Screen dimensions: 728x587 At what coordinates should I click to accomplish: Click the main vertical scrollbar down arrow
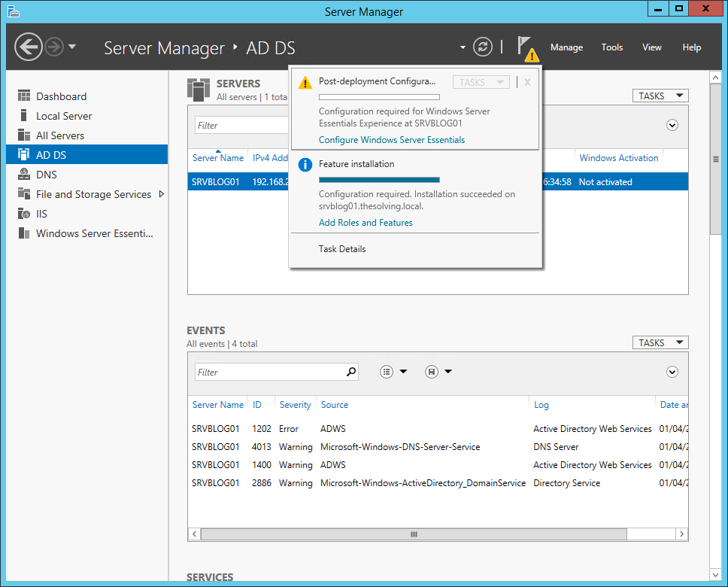tap(715, 574)
